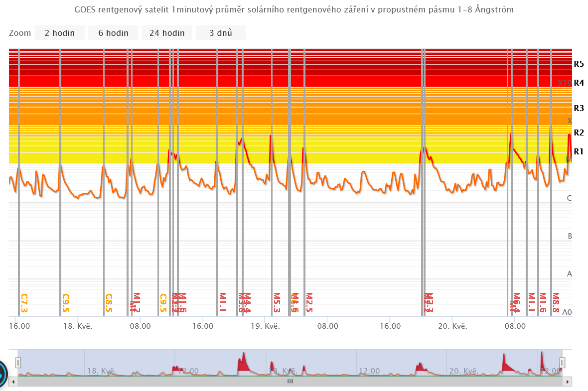Click the navigator scrollbar right arrow
Image resolution: width=588 pixels, height=391 pixels.
pyautogui.click(x=567, y=382)
